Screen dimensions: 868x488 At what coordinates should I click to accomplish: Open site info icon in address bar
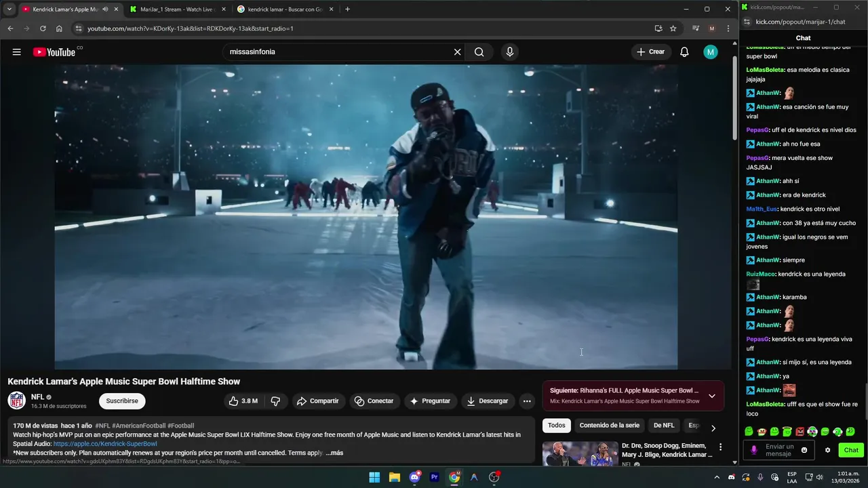(x=79, y=28)
